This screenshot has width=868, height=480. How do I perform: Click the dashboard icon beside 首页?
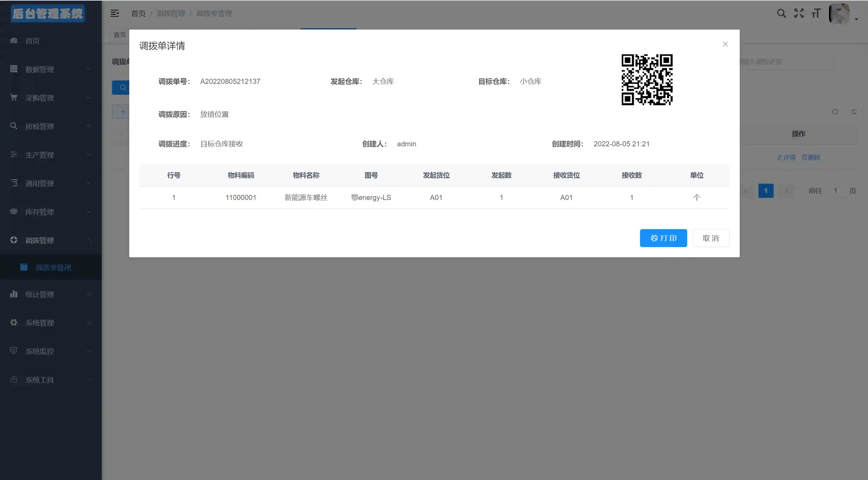(x=14, y=41)
